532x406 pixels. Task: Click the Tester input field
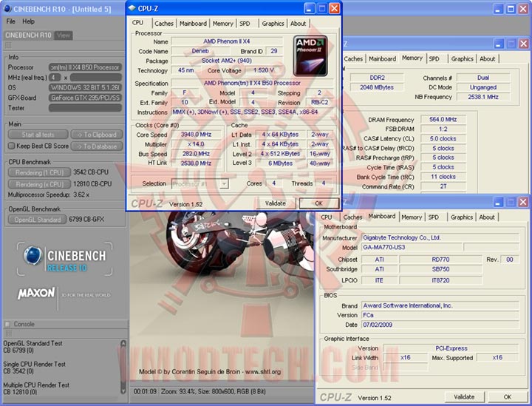click(85, 108)
